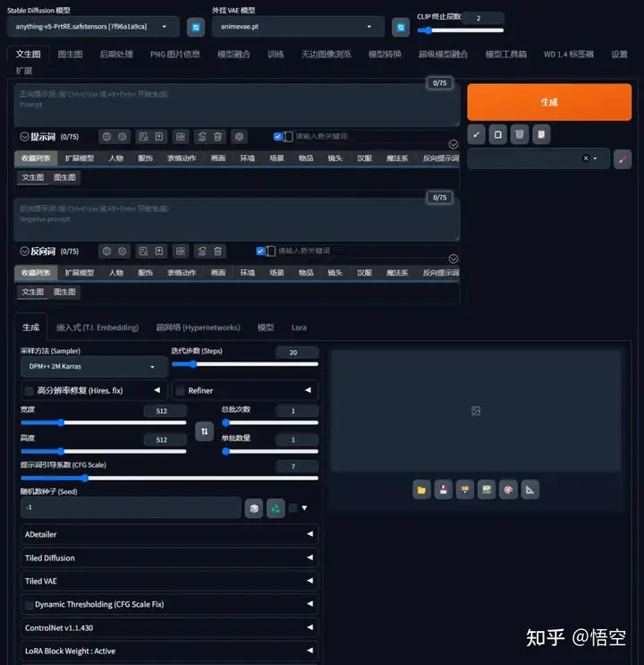Swap width and height with the arrows button
Viewport: 644px width, 665px height.
(x=204, y=431)
